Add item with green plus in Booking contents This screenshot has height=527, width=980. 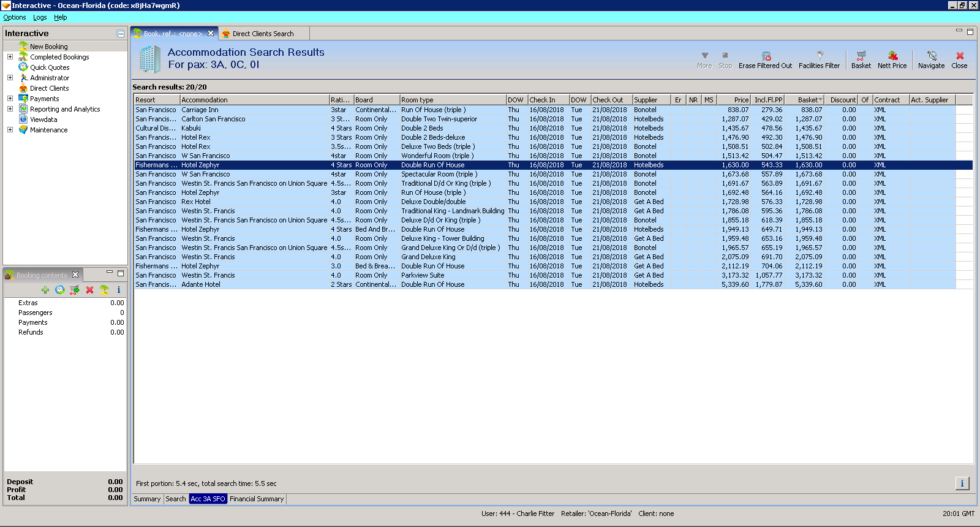(45, 290)
